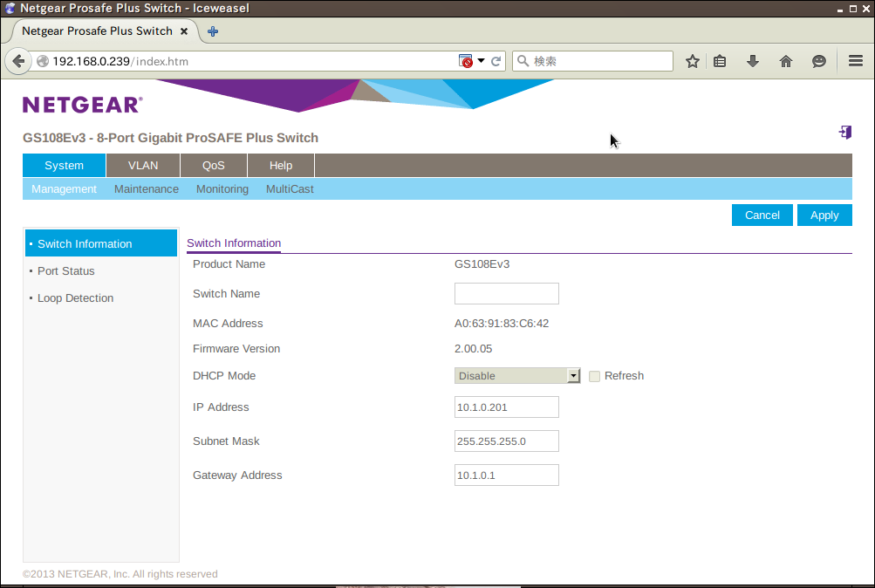The width and height of the screenshot is (875, 588).
Task: Click the Gateway Address input field
Action: point(507,475)
